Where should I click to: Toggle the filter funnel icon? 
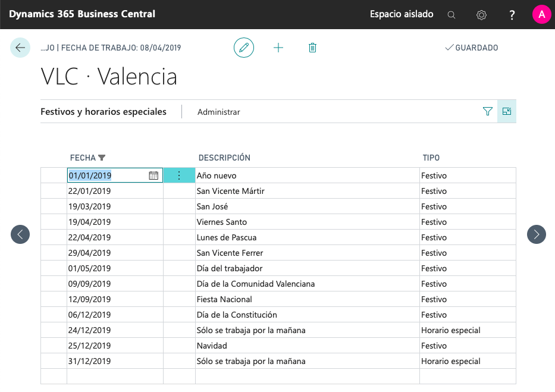point(488,111)
